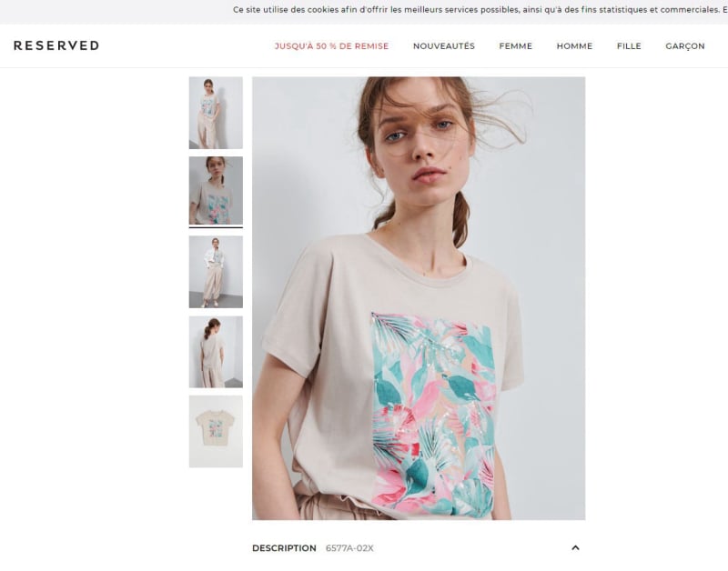This screenshot has height=571, width=728.
Task: Open the Femme category
Action: pyautogui.click(x=515, y=46)
